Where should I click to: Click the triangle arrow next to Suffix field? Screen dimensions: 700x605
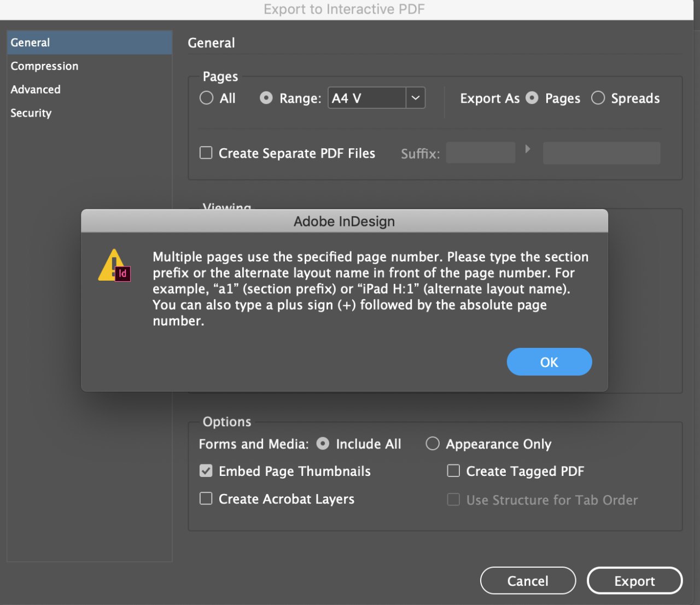(528, 149)
